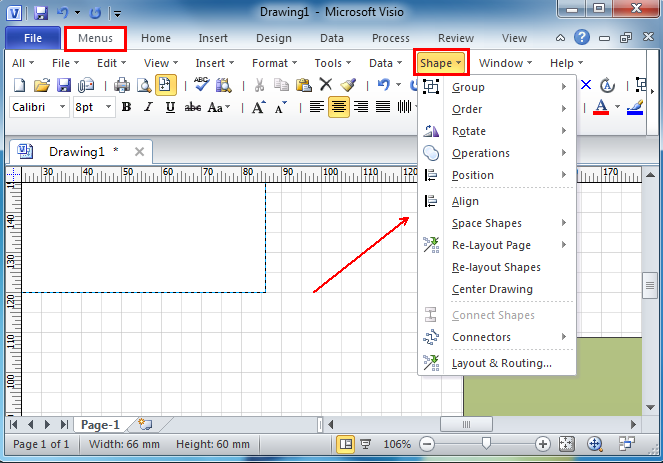Open the Format menu dropdown
This screenshot has height=463, width=663.
[x=274, y=63]
